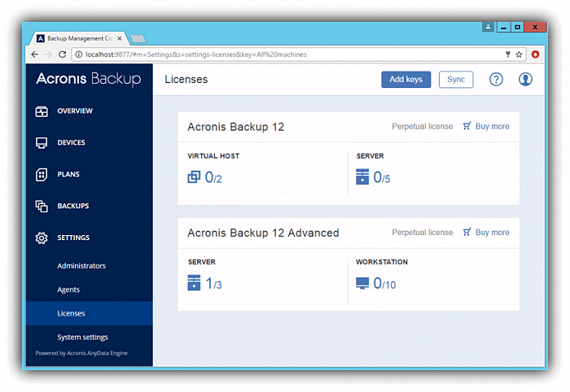Screen dimensions: 570x392
Task: Open the user account icon
Action: click(525, 79)
